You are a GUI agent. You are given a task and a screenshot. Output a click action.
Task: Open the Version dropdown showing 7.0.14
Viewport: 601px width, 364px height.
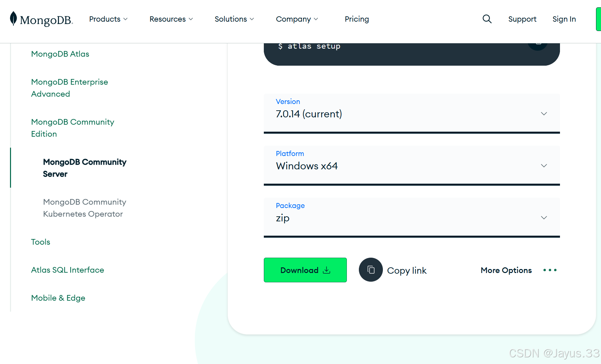click(412, 113)
